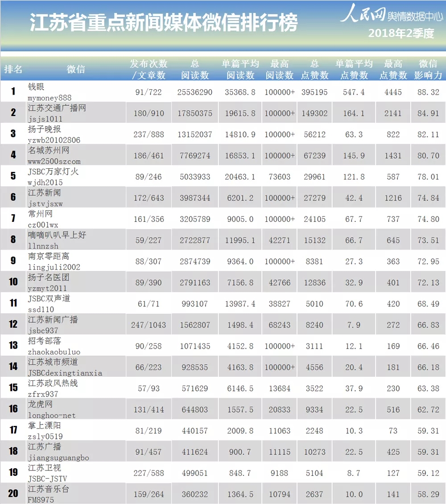Screen dimensions: 446x504
Task: Select 扬子名医团 account name
Action: point(49,278)
